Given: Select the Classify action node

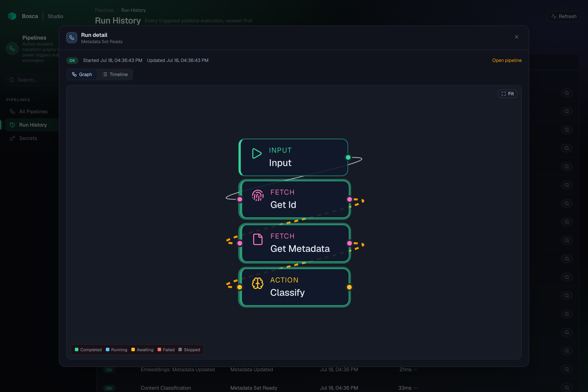Looking at the screenshot, I should coord(295,287).
